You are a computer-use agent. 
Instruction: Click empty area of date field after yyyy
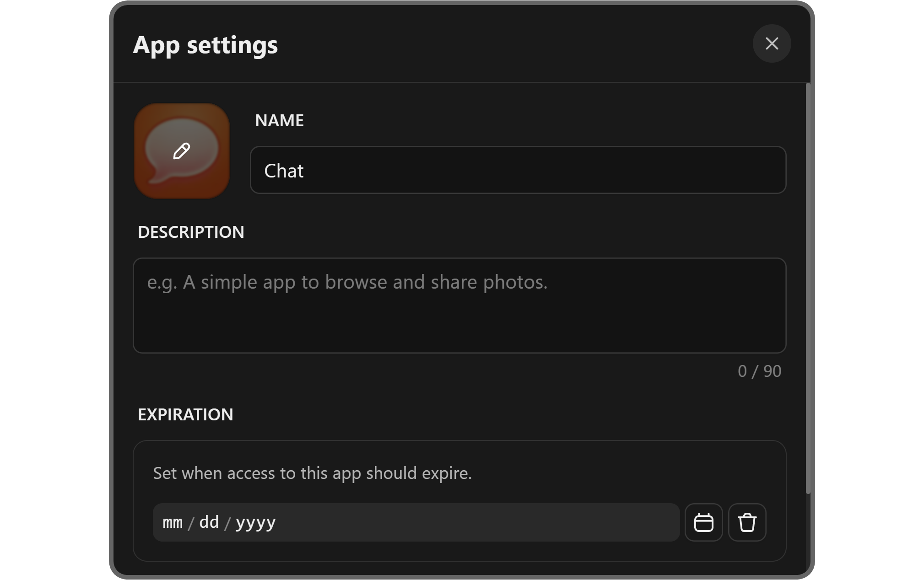(x=476, y=522)
